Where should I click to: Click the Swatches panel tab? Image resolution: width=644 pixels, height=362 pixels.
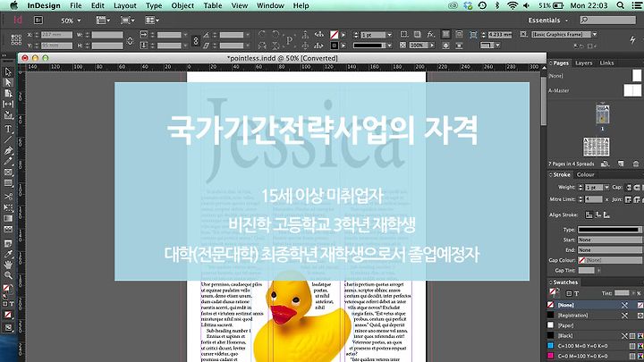(565, 282)
